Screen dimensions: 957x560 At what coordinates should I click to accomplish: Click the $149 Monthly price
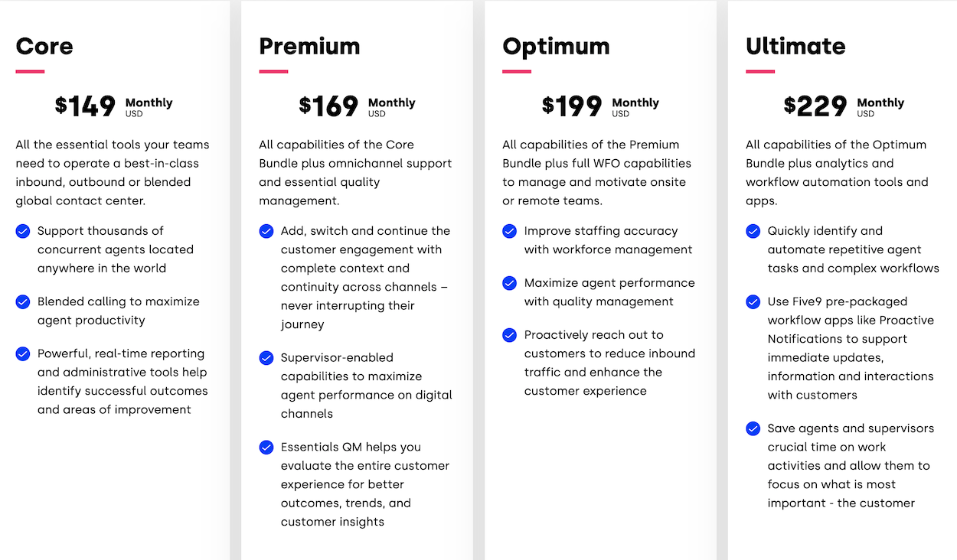pyautogui.click(x=114, y=106)
